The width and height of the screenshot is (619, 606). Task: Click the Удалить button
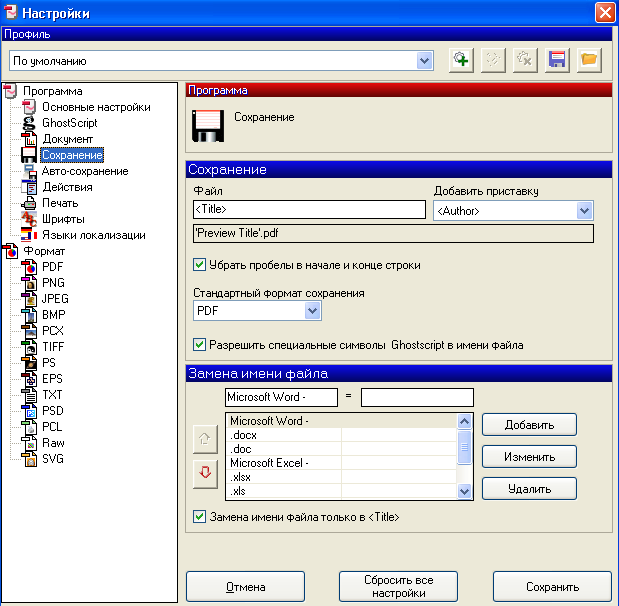(x=529, y=489)
